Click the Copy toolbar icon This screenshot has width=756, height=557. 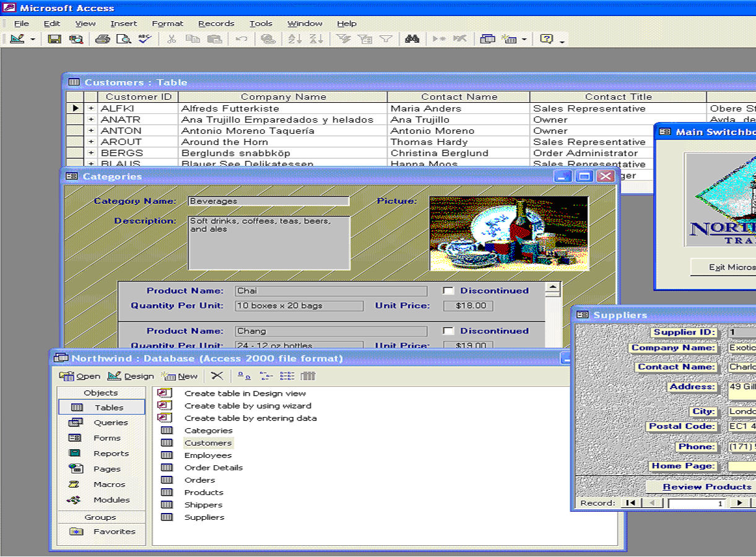click(x=193, y=39)
